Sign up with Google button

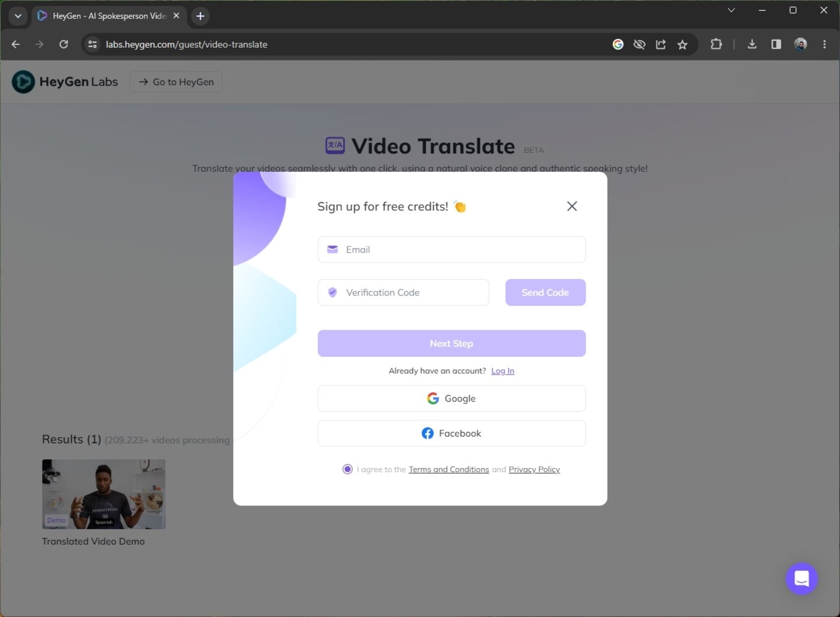452,398
